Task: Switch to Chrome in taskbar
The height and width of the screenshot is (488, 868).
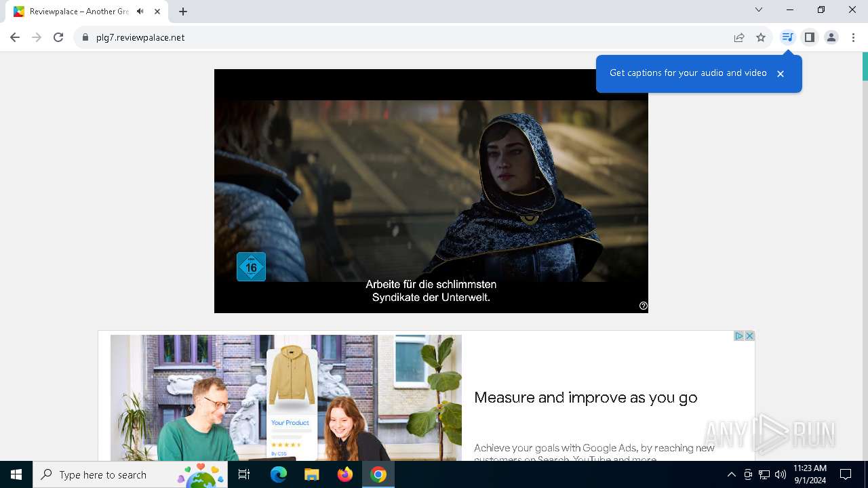Action: coord(378,474)
